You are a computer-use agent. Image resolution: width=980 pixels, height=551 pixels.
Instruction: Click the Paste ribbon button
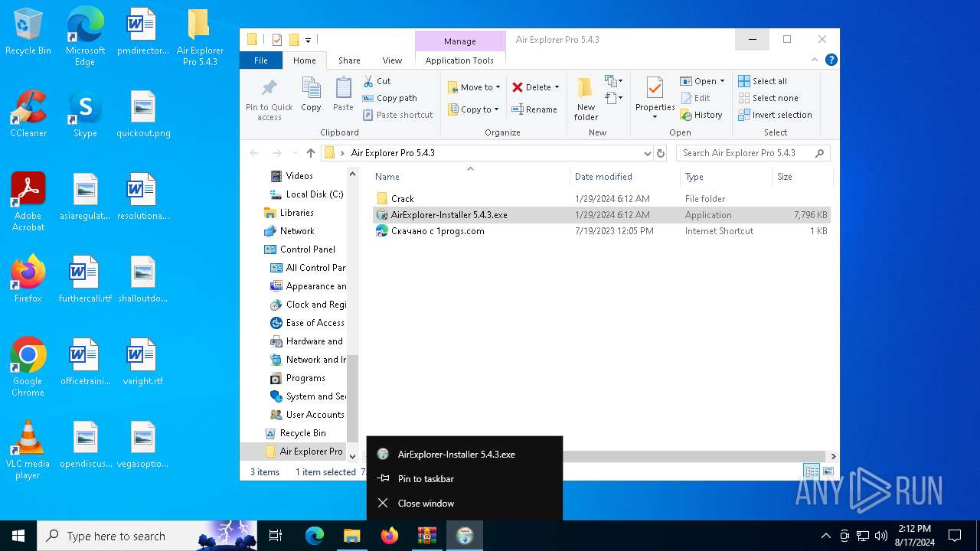(x=343, y=95)
